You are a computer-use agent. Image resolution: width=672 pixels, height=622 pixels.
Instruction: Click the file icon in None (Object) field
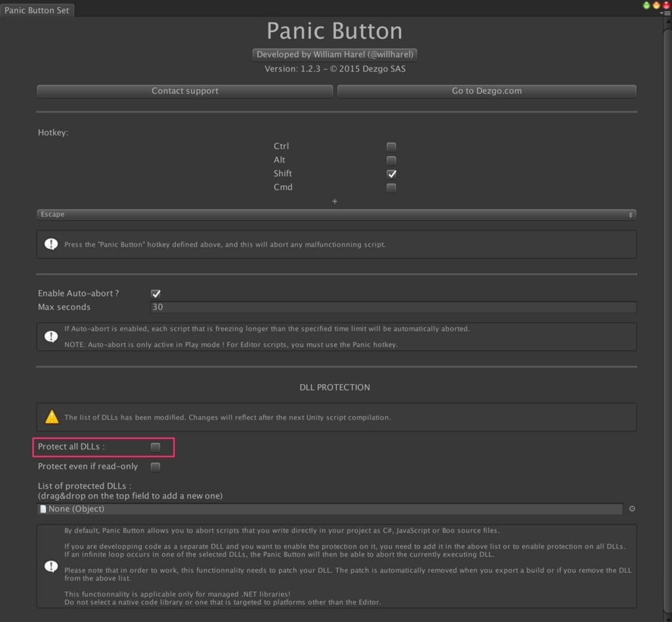[43, 509]
